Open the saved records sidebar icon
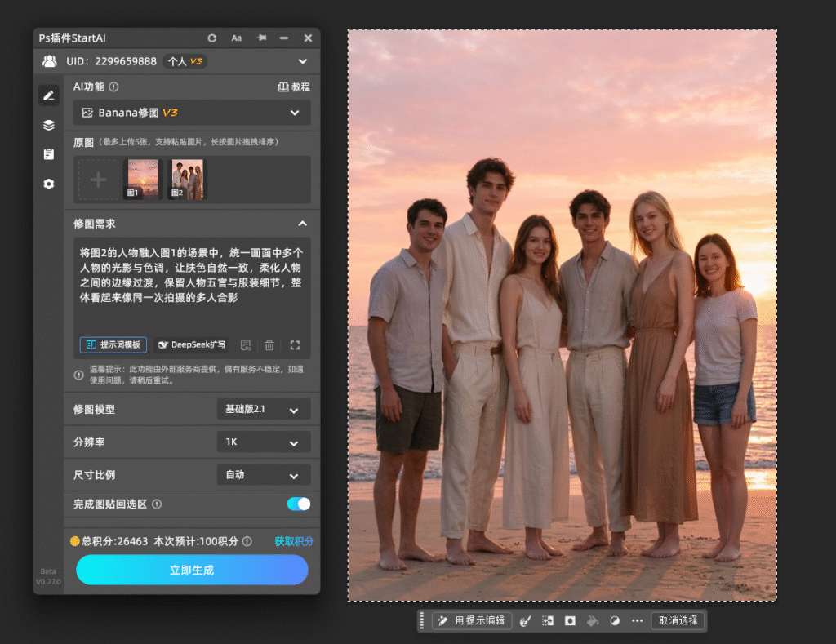836x644 pixels. [x=48, y=154]
